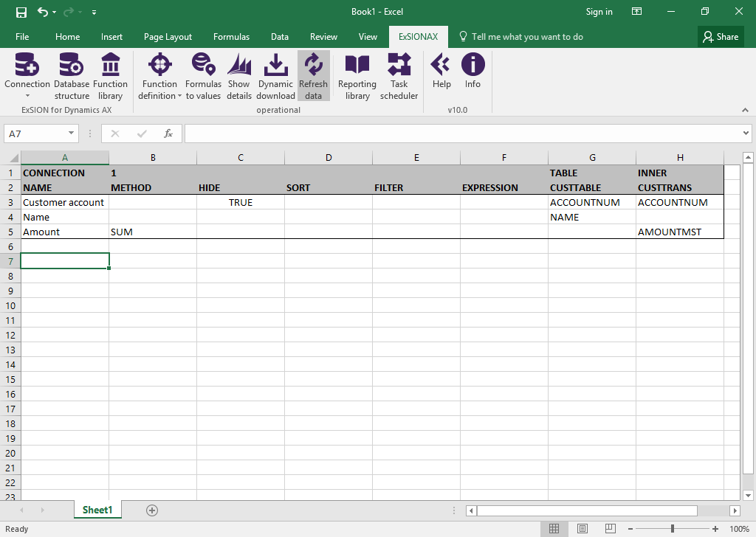
Task: Zoom in with the plus button
Action: 715,529
